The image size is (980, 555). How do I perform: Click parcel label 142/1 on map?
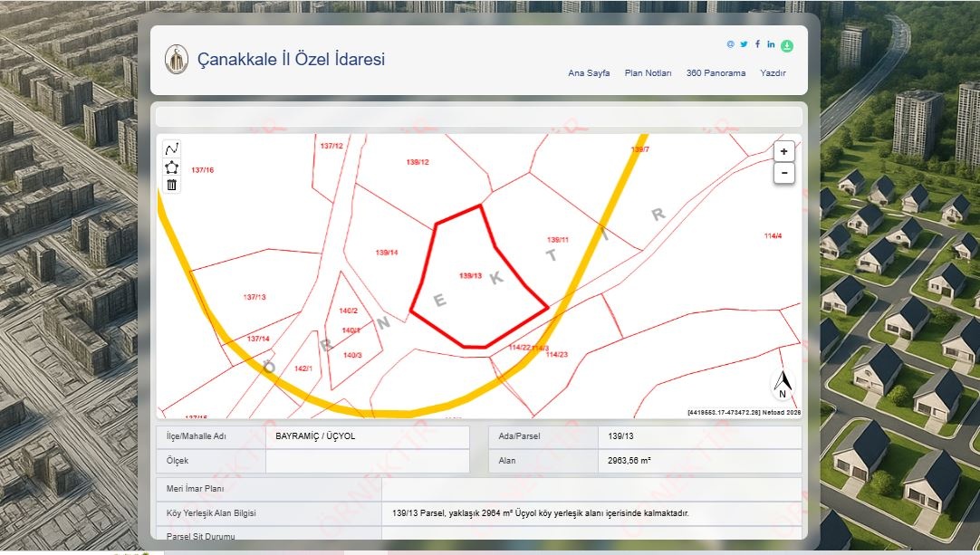pyautogui.click(x=303, y=368)
